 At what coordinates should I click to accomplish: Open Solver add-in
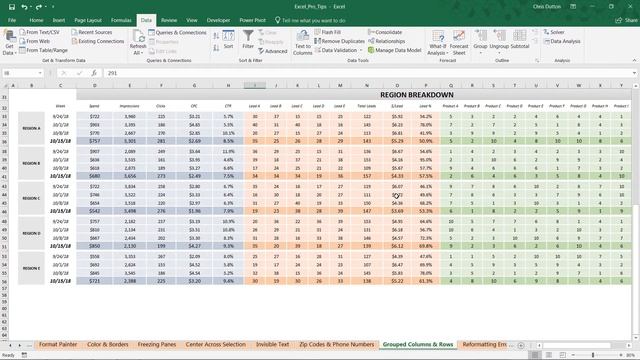click(x=554, y=32)
